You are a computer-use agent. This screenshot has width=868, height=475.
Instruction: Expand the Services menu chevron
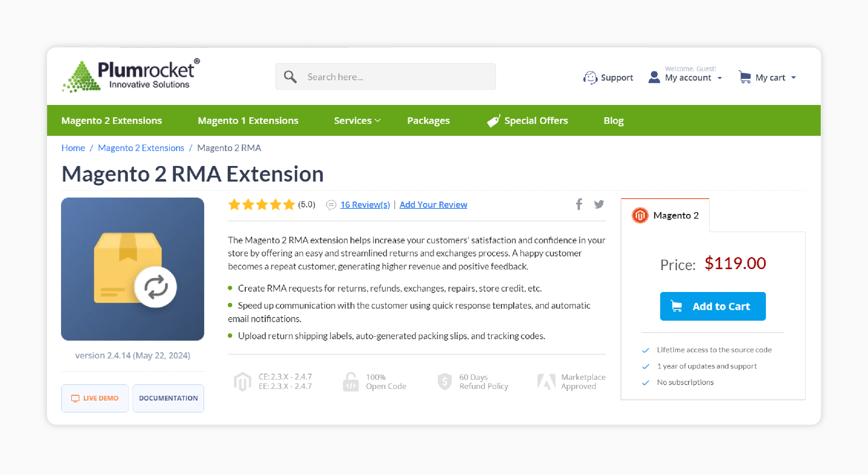click(378, 121)
